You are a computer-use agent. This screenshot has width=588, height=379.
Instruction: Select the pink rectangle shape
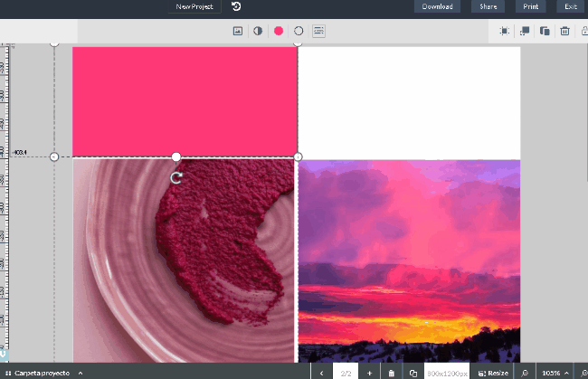pyautogui.click(x=185, y=101)
